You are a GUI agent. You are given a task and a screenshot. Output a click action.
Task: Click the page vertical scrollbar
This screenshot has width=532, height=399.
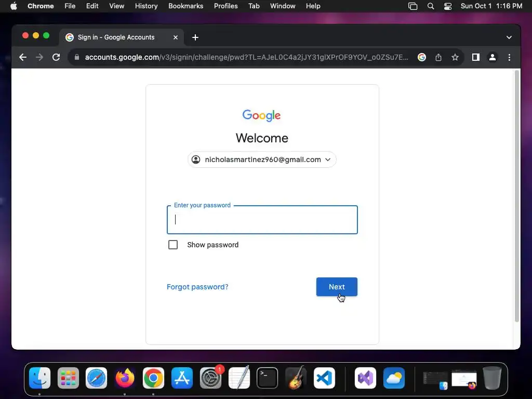(517, 196)
